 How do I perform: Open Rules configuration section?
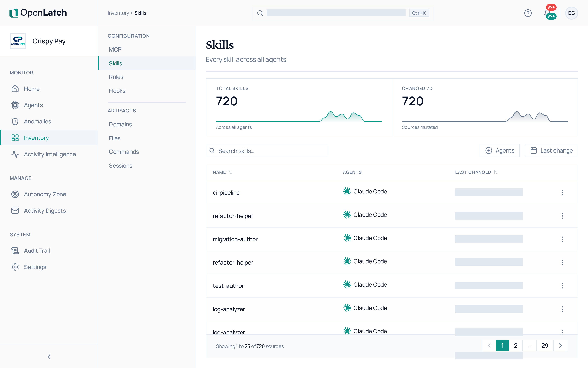tap(147, 77)
